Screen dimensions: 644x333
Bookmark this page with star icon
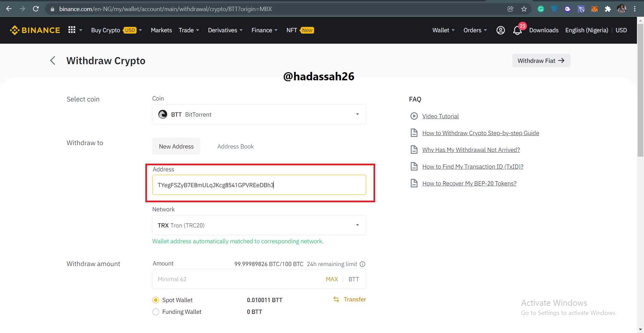(524, 9)
